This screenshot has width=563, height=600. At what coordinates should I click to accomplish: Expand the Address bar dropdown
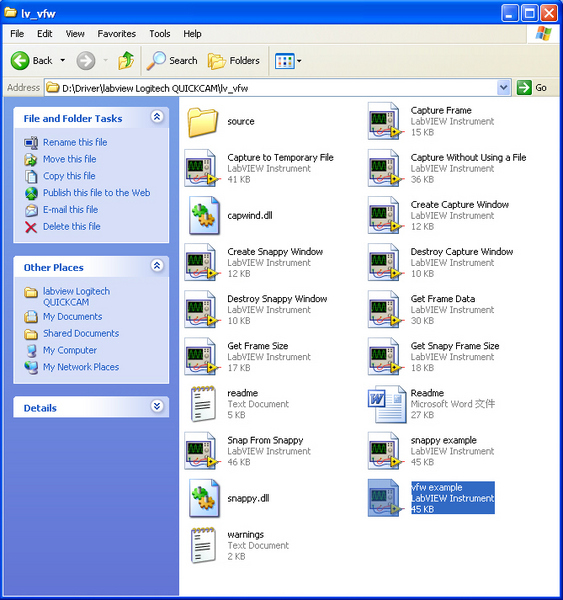504,88
